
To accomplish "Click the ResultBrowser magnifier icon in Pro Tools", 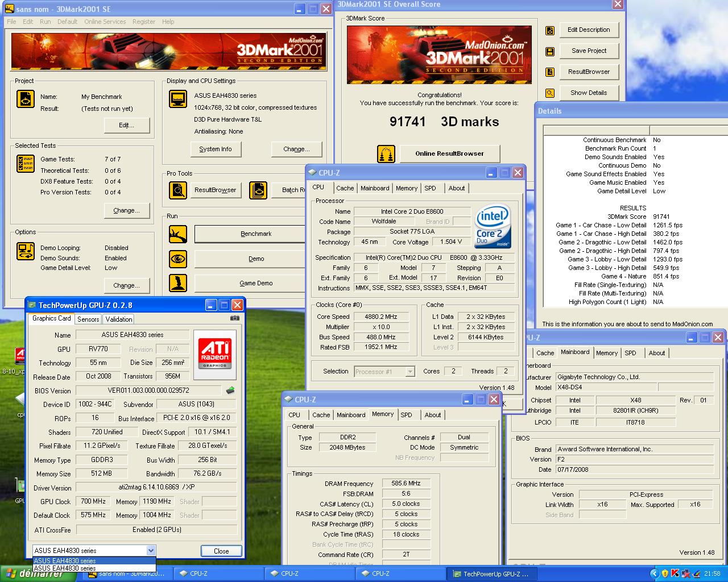I will 178,190.
